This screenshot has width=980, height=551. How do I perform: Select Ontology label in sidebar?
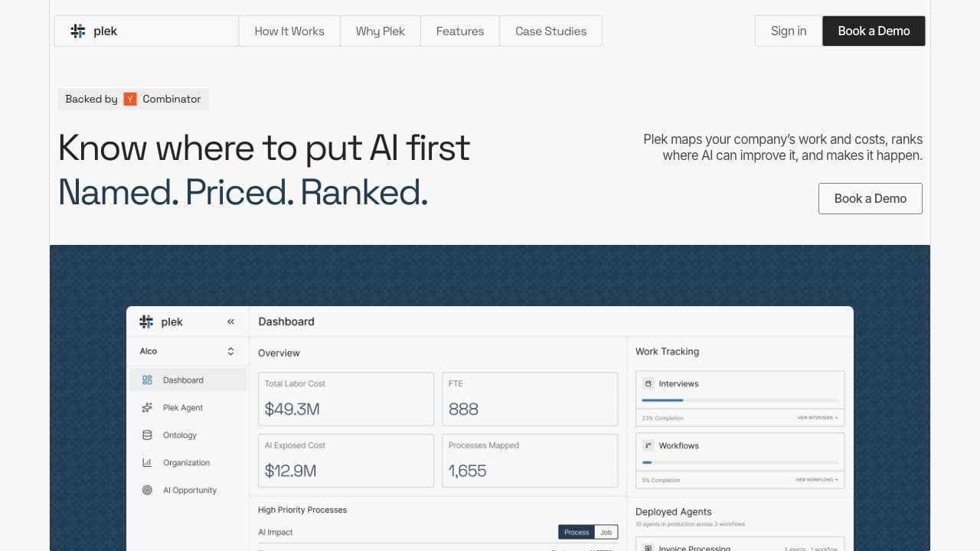point(180,435)
